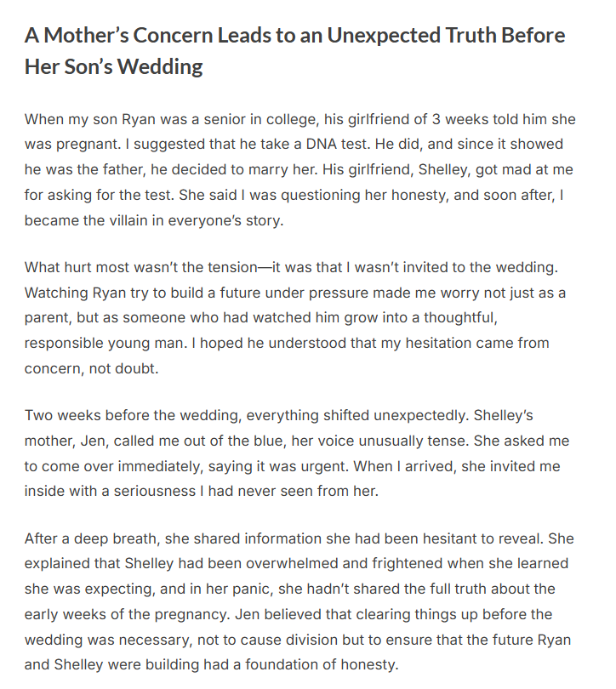Click "Her Son's Wedding" in the headline
This screenshot has width=616, height=689.
(x=114, y=66)
